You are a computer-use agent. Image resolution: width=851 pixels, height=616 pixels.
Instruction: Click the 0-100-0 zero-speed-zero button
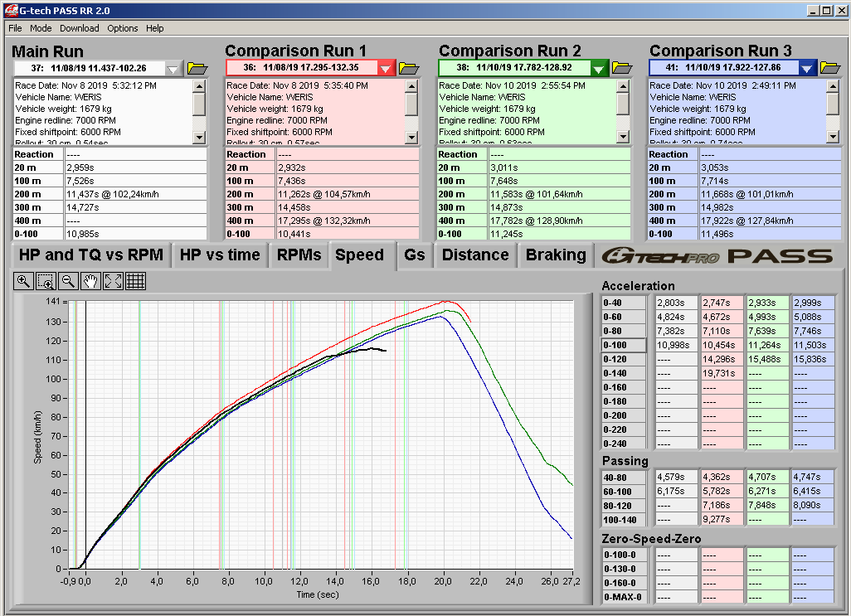pos(624,555)
